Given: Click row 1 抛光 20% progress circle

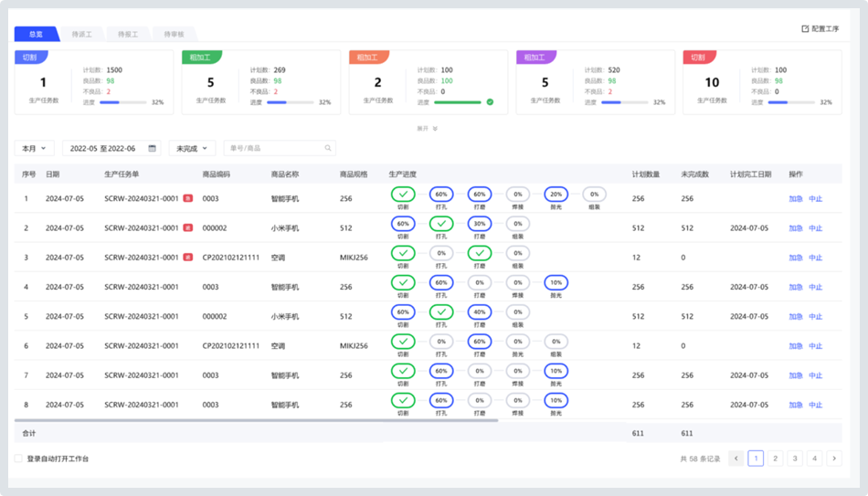Looking at the screenshot, I should (556, 194).
